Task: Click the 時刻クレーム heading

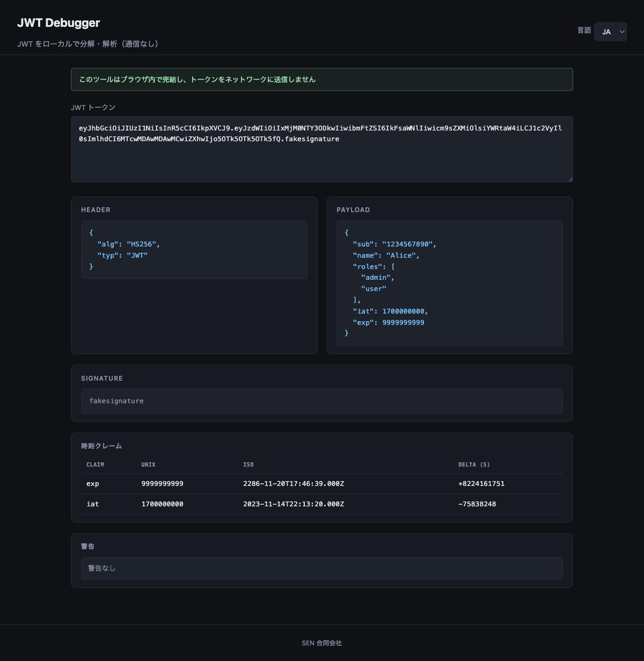Action: point(101,446)
